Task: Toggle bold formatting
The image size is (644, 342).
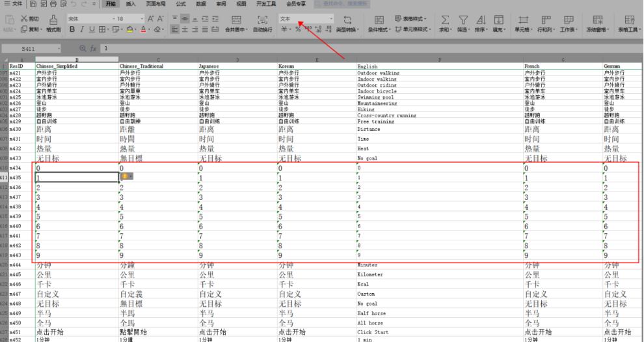Action: (x=72, y=29)
